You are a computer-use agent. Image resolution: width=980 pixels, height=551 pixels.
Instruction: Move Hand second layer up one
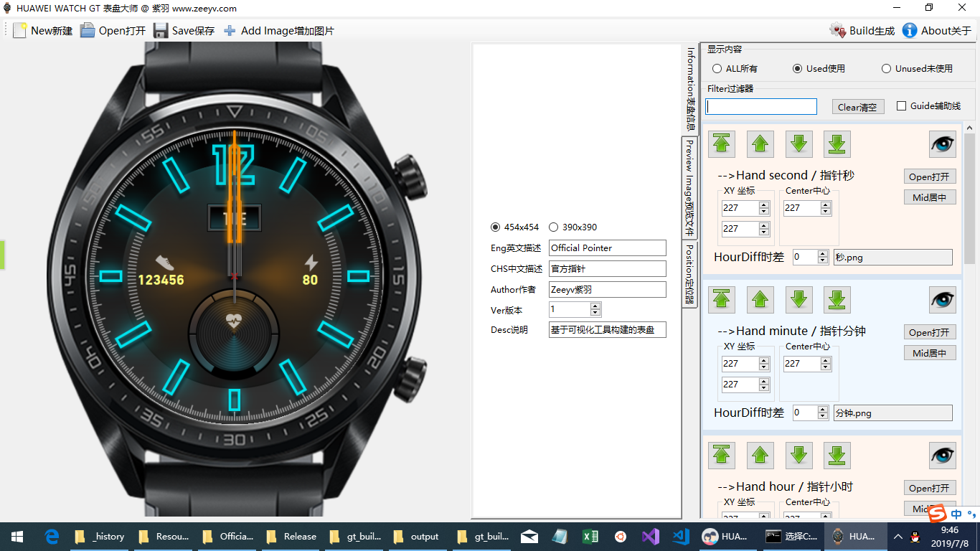760,144
